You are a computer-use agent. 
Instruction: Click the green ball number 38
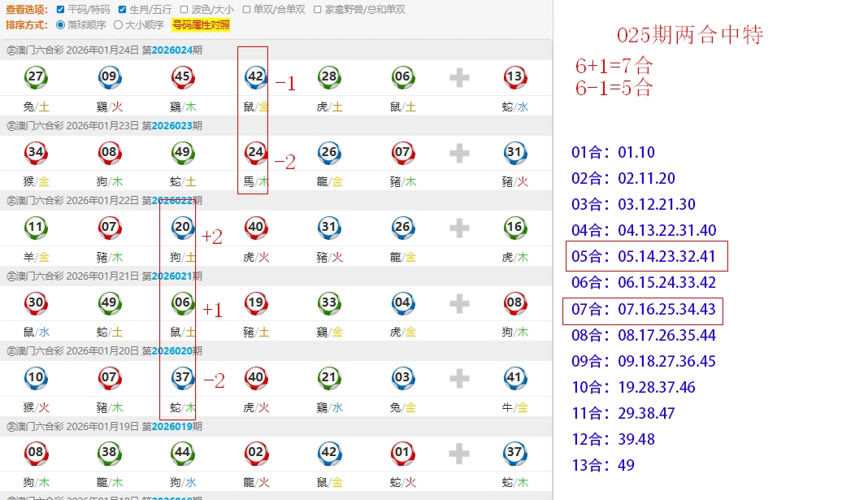[x=109, y=453]
